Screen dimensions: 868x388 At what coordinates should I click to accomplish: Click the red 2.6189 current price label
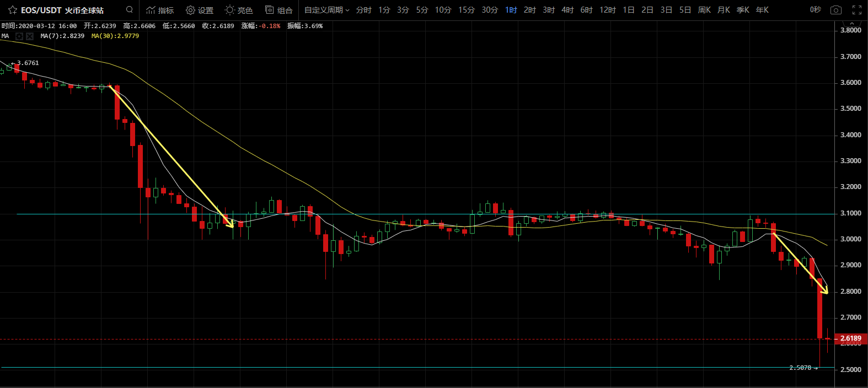point(850,338)
